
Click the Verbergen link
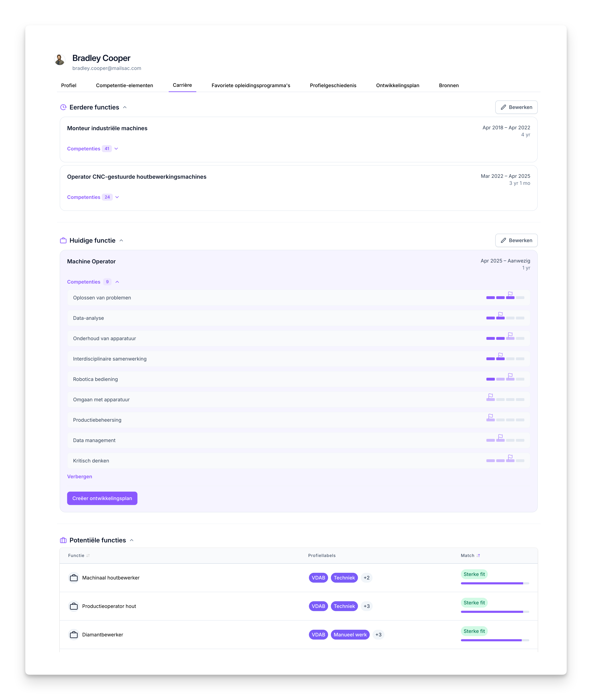click(x=80, y=476)
